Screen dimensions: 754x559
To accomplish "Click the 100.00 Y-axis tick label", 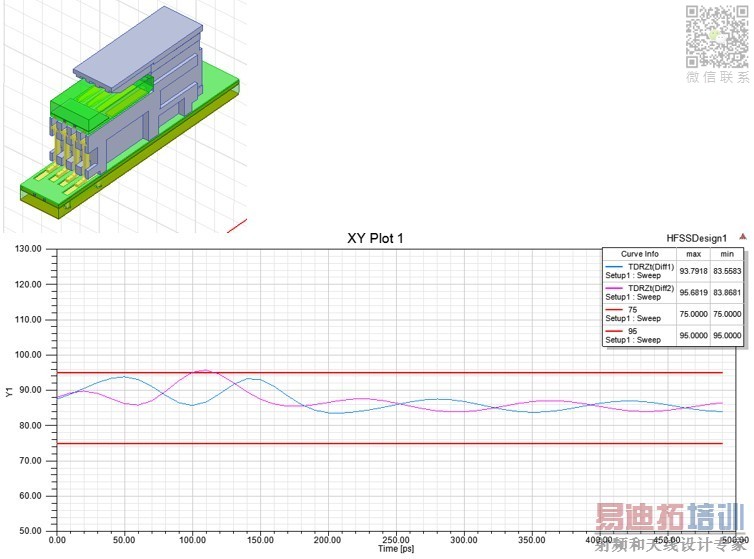I will point(28,355).
